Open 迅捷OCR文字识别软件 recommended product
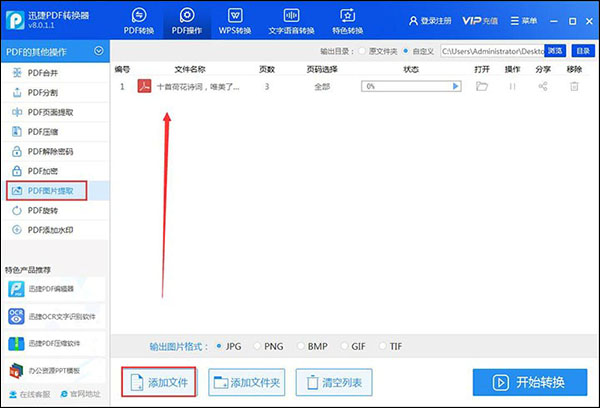Screen dimensions: 600x408 point(55,317)
